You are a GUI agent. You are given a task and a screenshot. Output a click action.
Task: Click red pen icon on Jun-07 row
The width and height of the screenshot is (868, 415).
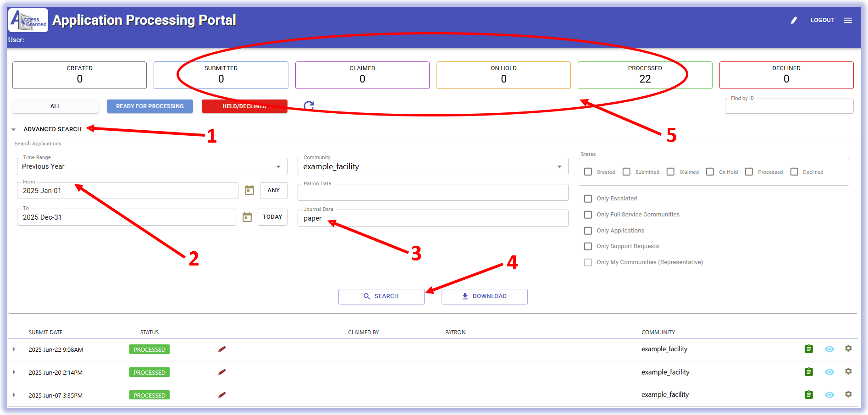tap(222, 395)
